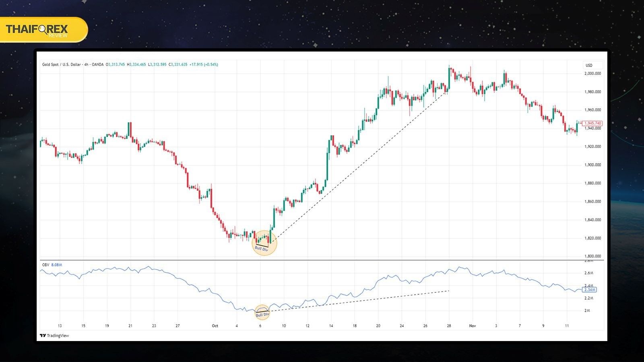The height and width of the screenshot is (362, 644).
Task: Click the high price value H3,334.465
Action: [x=136, y=64]
